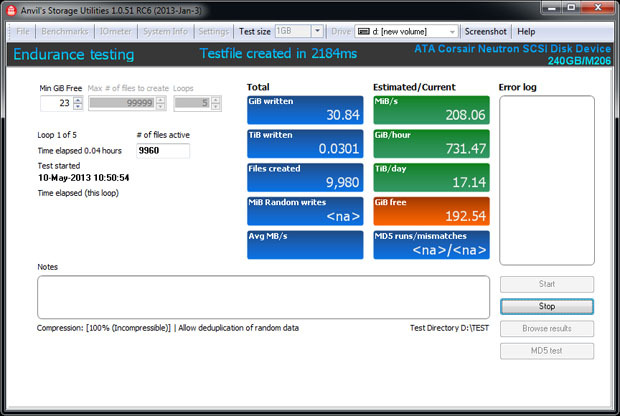Viewport: 620px width, 416px height.
Task: Decrease Min GiB Free value
Action: [x=78, y=107]
